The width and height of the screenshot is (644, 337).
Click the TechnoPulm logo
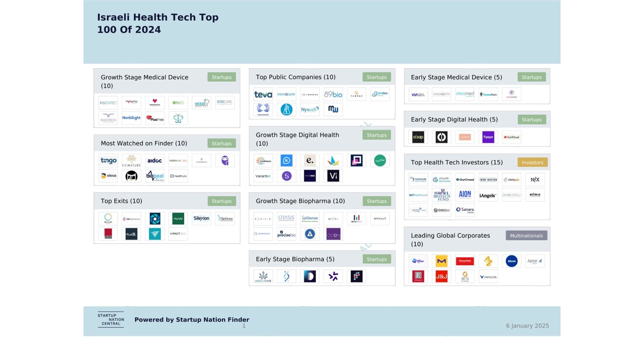click(x=488, y=94)
